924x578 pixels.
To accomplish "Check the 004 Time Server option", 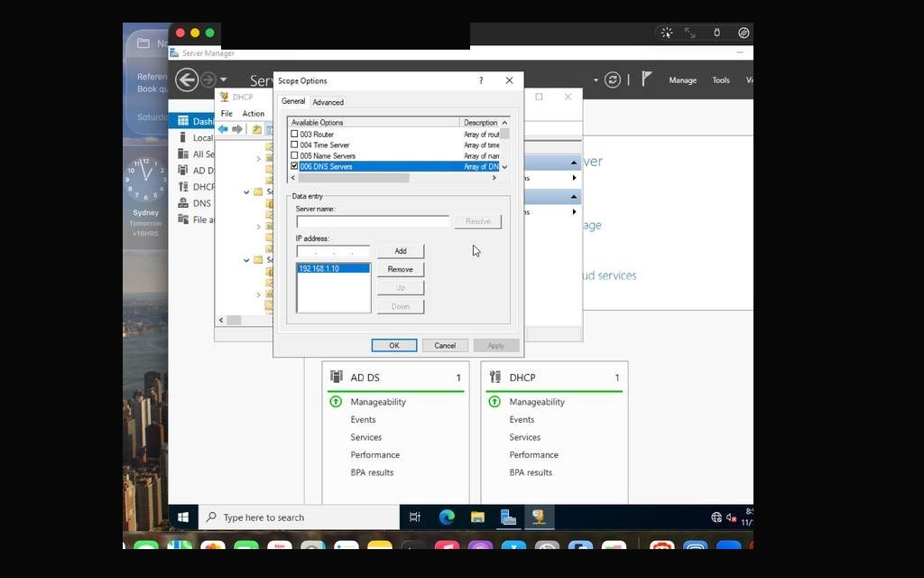I will click(294, 144).
